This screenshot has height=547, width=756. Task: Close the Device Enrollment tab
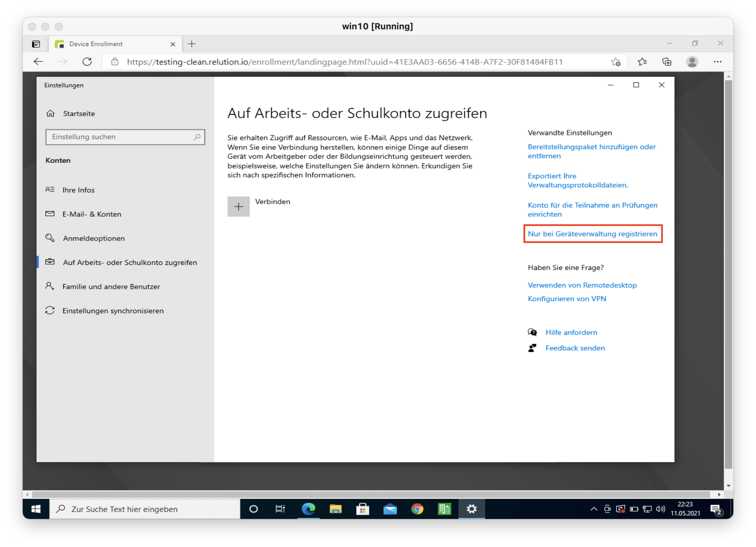(x=173, y=44)
